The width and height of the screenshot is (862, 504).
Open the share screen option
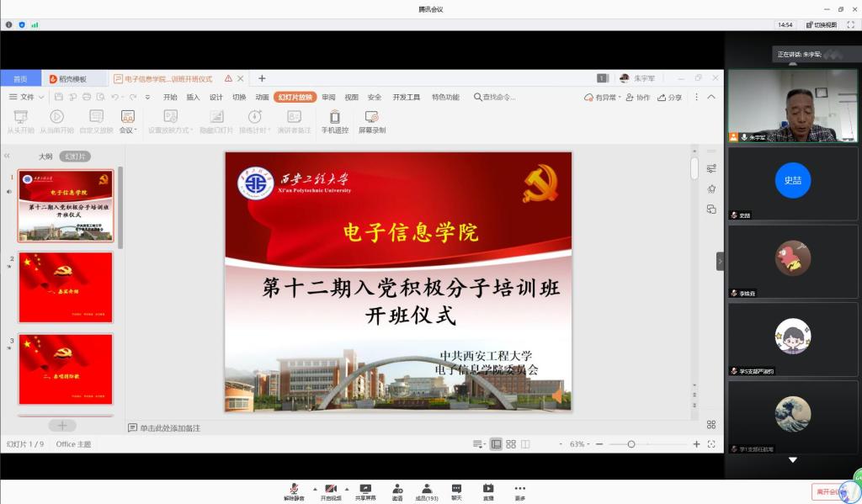tap(365, 491)
